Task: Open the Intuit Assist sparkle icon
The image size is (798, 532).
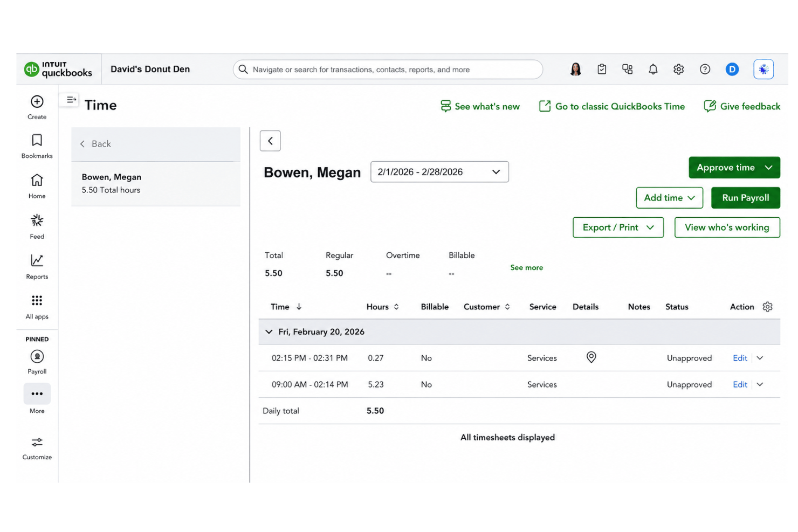Action: (763, 69)
